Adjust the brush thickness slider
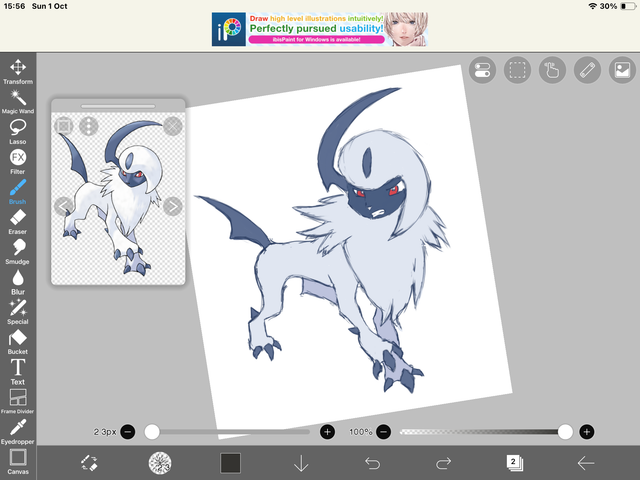 227,432
